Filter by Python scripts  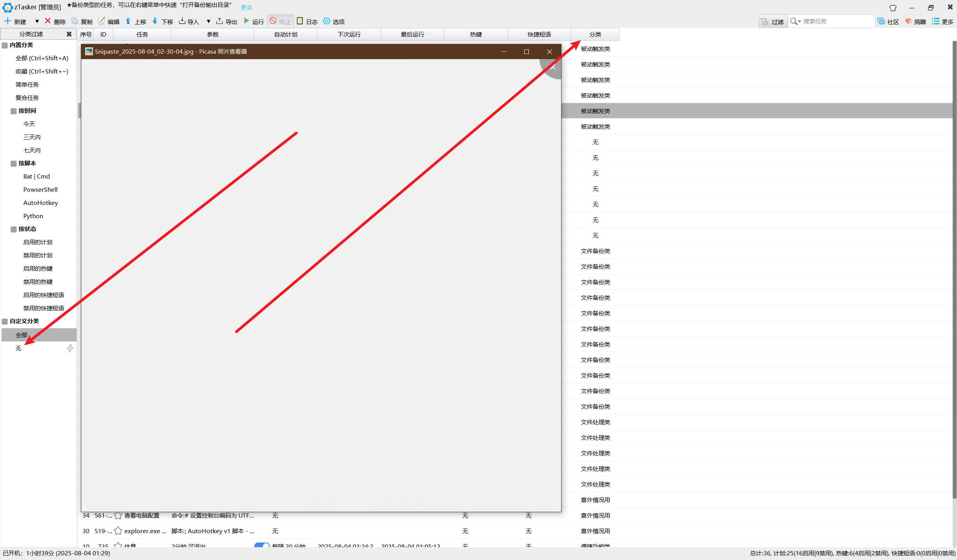click(x=33, y=216)
